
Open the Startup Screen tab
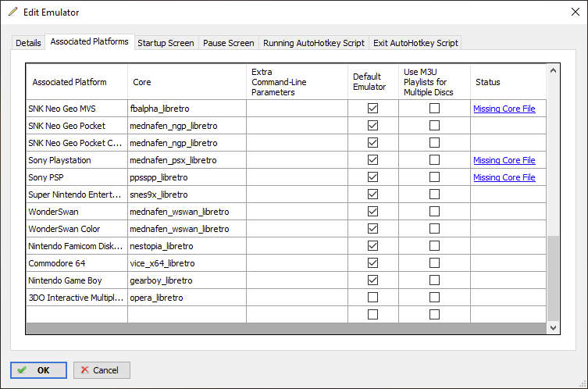tap(166, 43)
